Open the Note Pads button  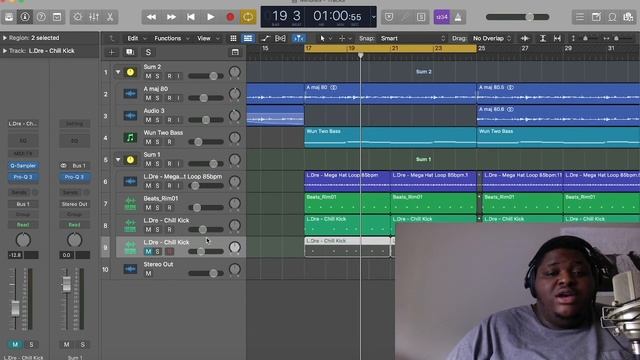[x=596, y=17]
